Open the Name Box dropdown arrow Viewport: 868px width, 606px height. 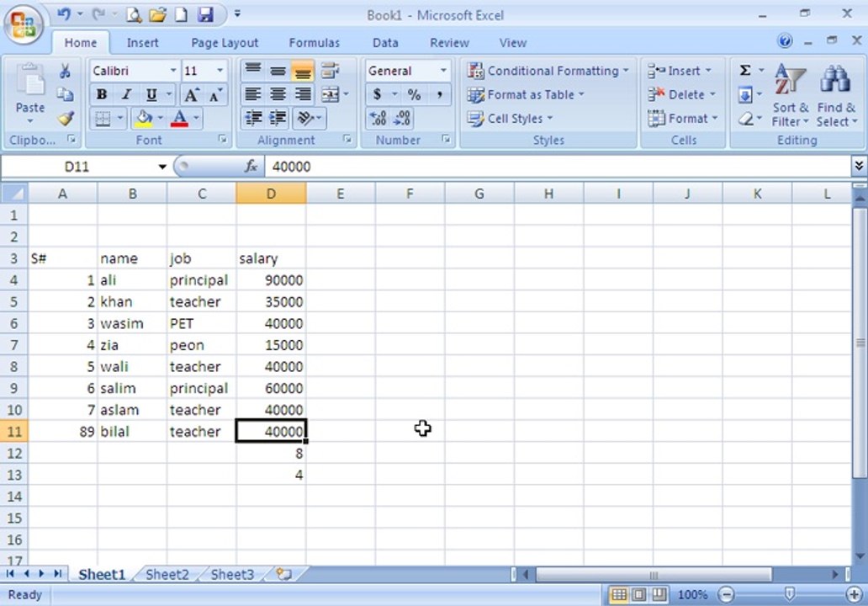(162, 166)
